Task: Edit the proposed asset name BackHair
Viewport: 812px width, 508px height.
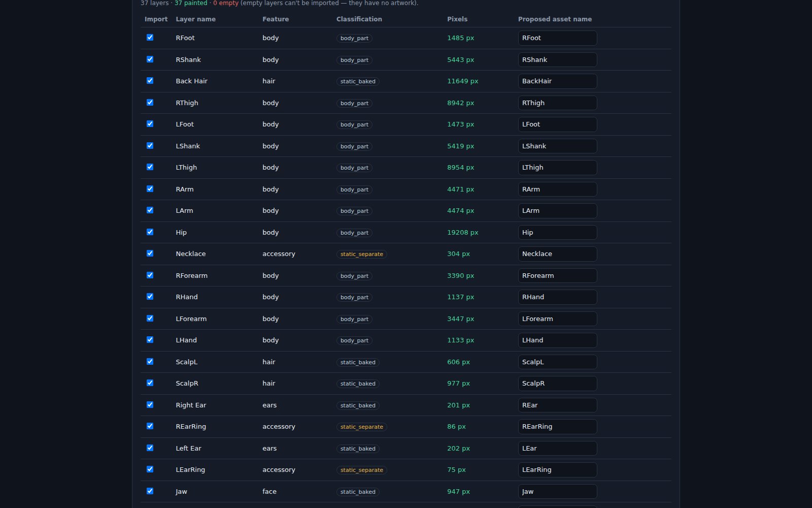Action: (557, 81)
